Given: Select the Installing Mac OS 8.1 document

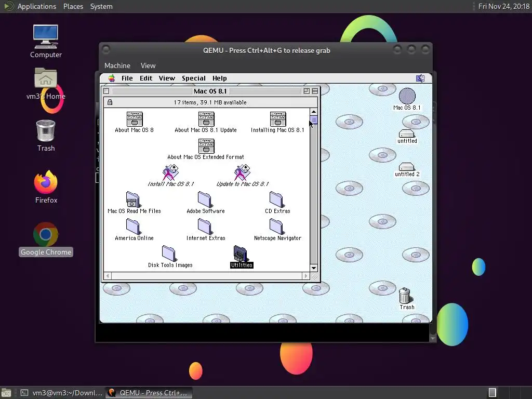Looking at the screenshot, I should 277,119.
